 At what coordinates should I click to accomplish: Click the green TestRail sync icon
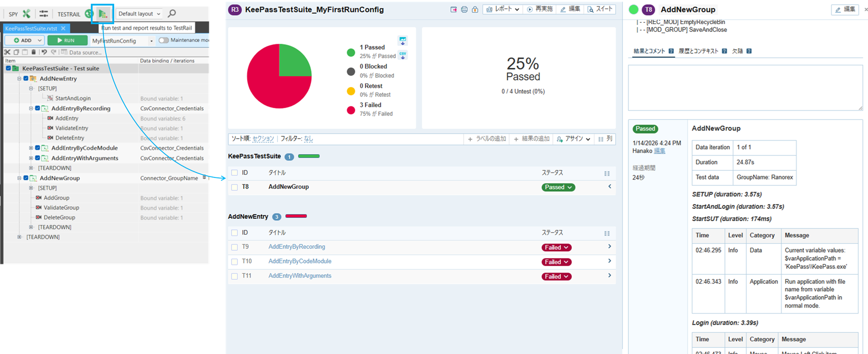[x=89, y=14]
